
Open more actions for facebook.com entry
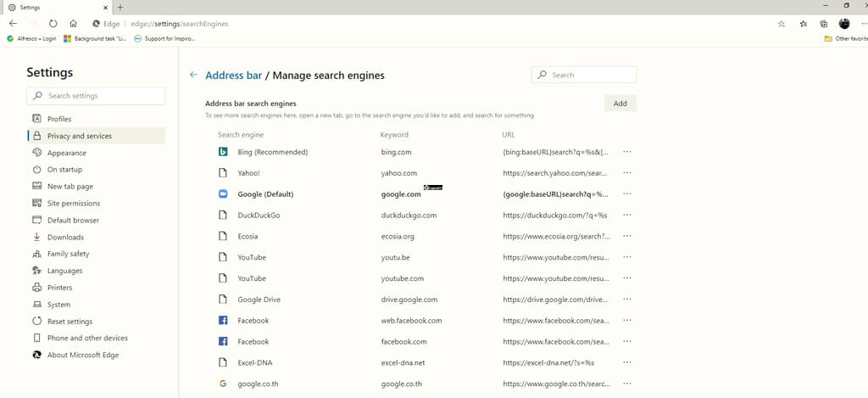pyautogui.click(x=626, y=341)
